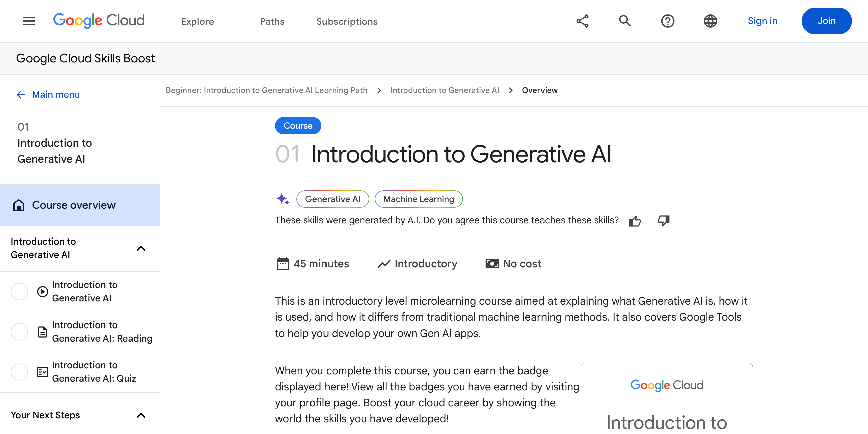Mark the Quiz item circle as complete

click(x=19, y=372)
